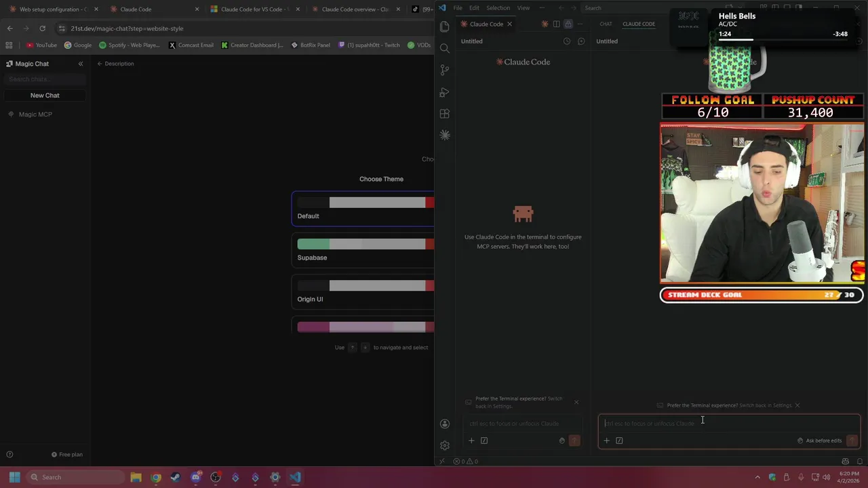Open the Extensions view in VS Code
868x488 pixels.
point(445,114)
